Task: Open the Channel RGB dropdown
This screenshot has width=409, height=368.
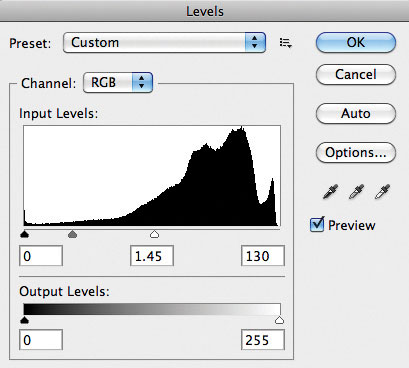Action: click(118, 82)
